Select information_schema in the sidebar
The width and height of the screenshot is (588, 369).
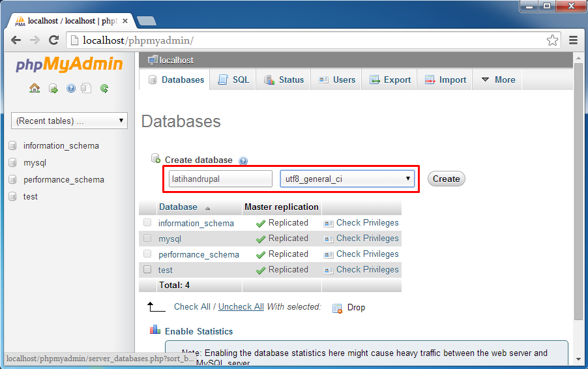[61, 146]
